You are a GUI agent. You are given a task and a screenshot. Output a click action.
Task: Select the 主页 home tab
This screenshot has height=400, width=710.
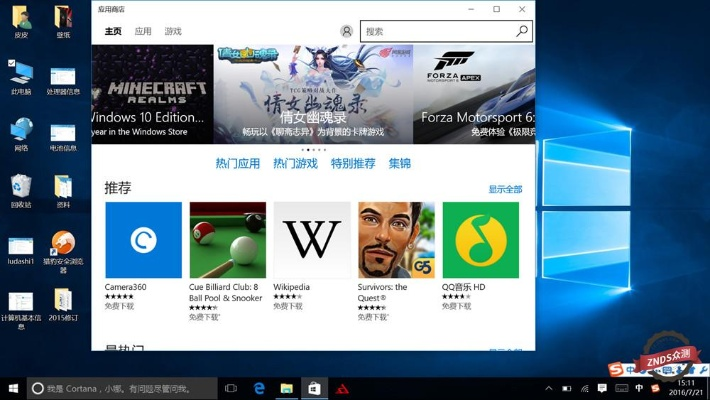click(x=113, y=32)
